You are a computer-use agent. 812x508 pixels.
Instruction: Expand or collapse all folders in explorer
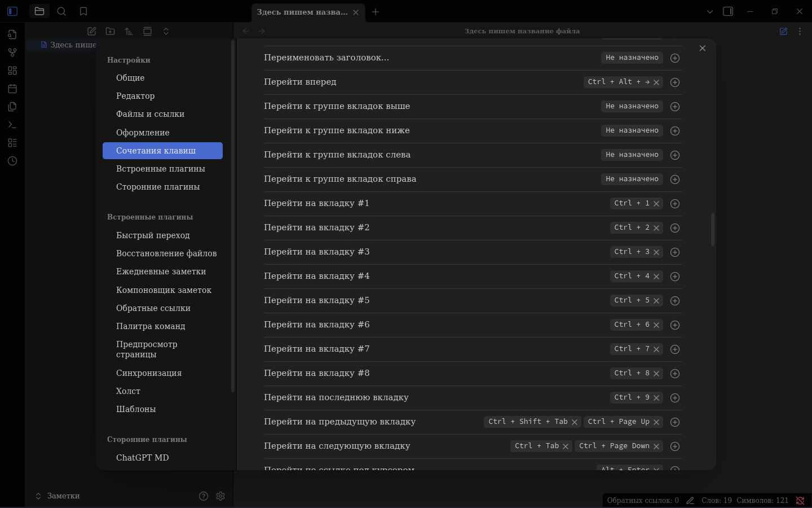[x=166, y=32]
